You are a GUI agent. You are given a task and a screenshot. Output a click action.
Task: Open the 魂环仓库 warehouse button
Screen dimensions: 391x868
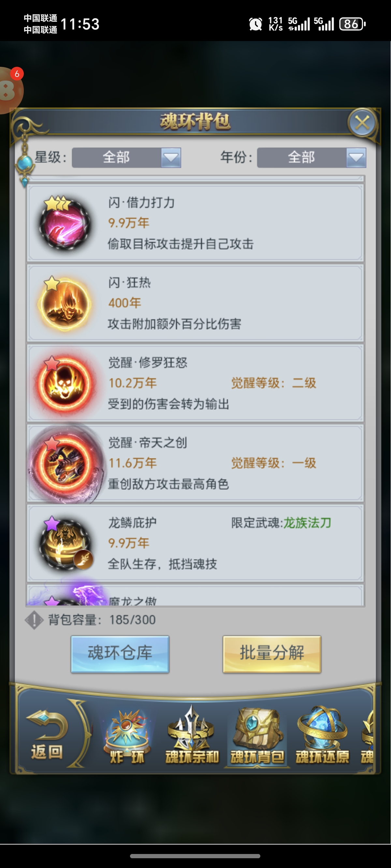[x=120, y=654]
